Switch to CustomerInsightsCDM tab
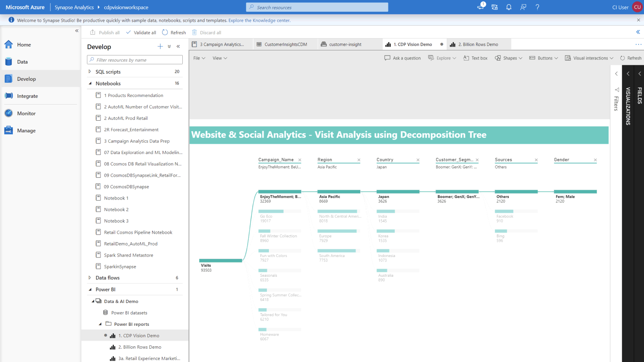The height and width of the screenshot is (362, 644). [285, 45]
